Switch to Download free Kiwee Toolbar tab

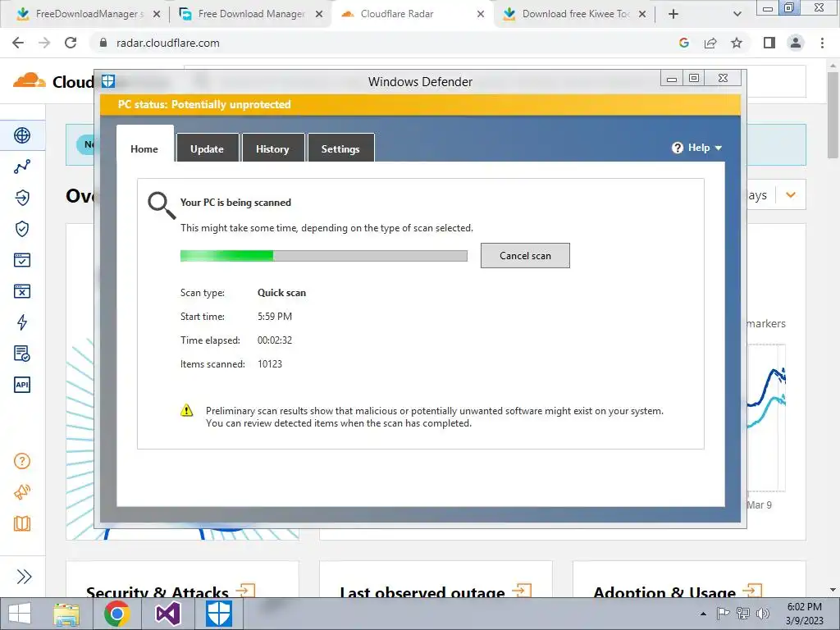(575, 14)
